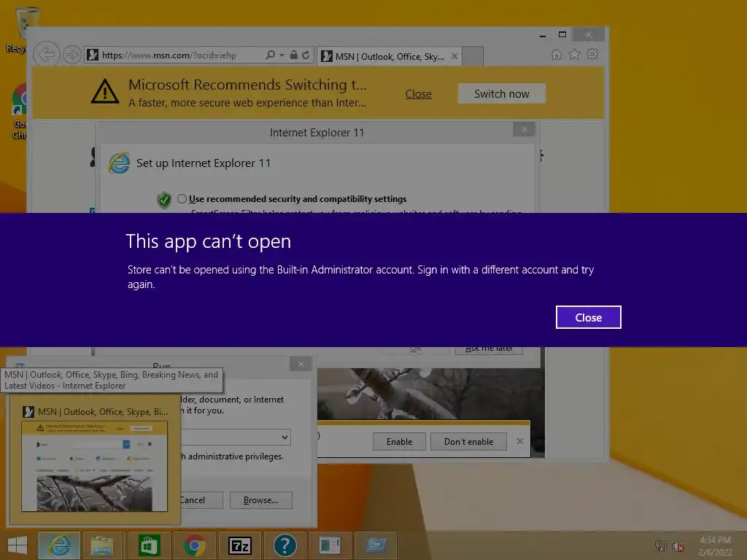The image size is (747, 560).
Task: Go to Internet Explorer home page icon
Action: [x=557, y=54]
